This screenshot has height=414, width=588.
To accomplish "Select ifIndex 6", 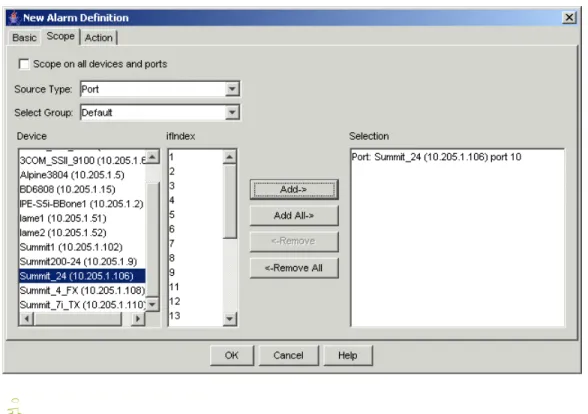I will coord(195,229).
